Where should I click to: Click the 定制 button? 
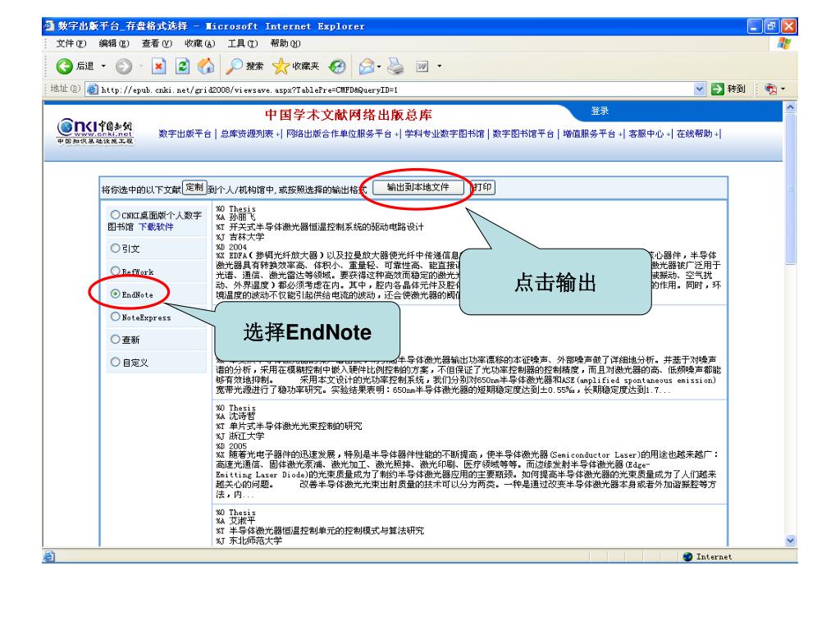194,187
